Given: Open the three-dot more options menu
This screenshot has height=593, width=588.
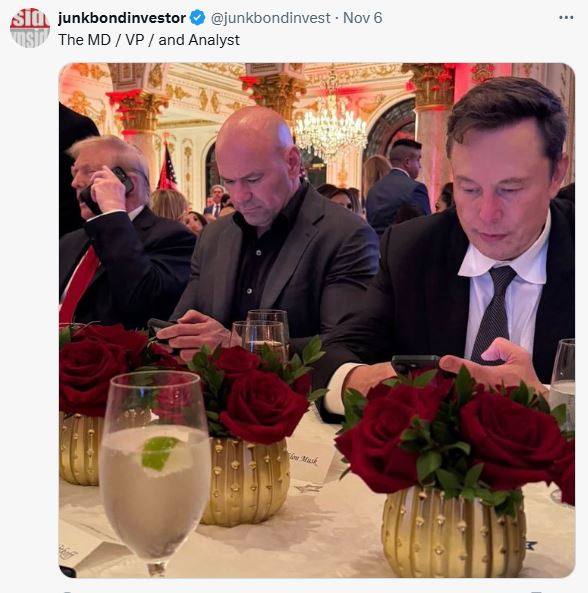Looking at the screenshot, I should (566, 18).
